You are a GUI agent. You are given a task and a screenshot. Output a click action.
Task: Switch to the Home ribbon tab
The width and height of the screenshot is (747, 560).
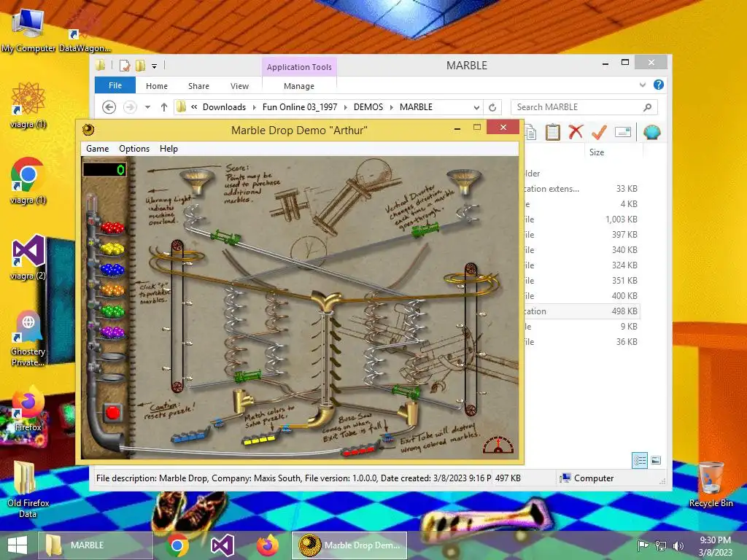click(x=157, y=86)
